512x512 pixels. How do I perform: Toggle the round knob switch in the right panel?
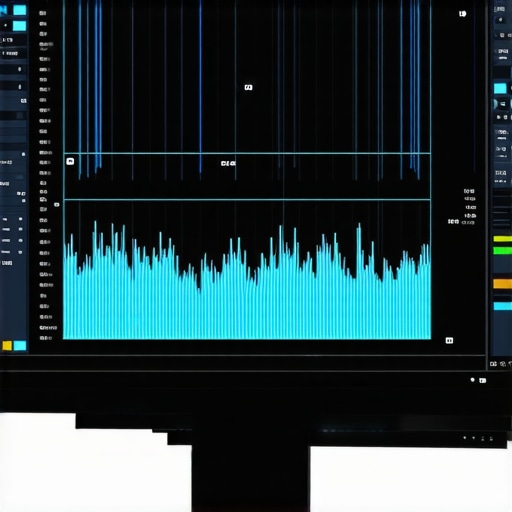[x=496, y=104]
